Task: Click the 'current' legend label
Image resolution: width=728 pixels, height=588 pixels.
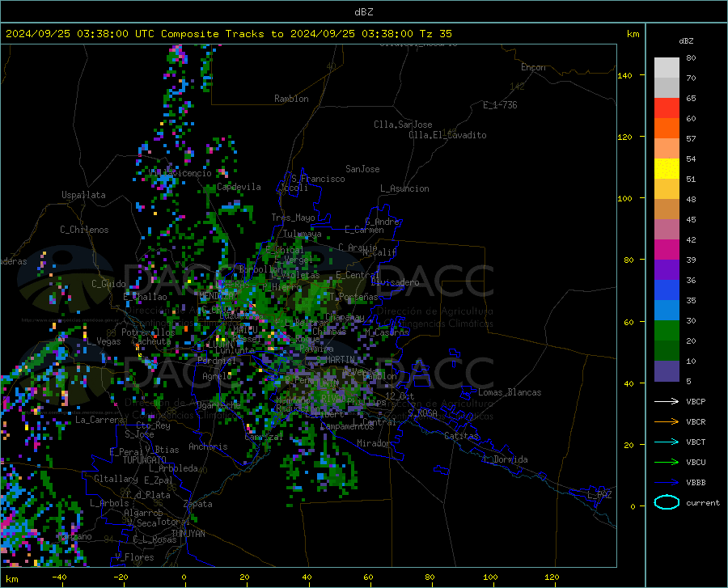Action: click(703, 502)
